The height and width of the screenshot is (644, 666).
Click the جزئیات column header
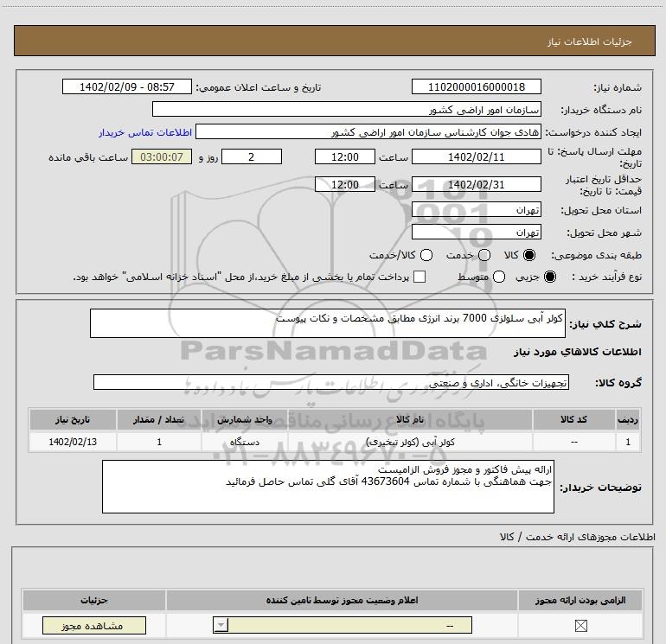pyautogui.click(x=94, y=600)
